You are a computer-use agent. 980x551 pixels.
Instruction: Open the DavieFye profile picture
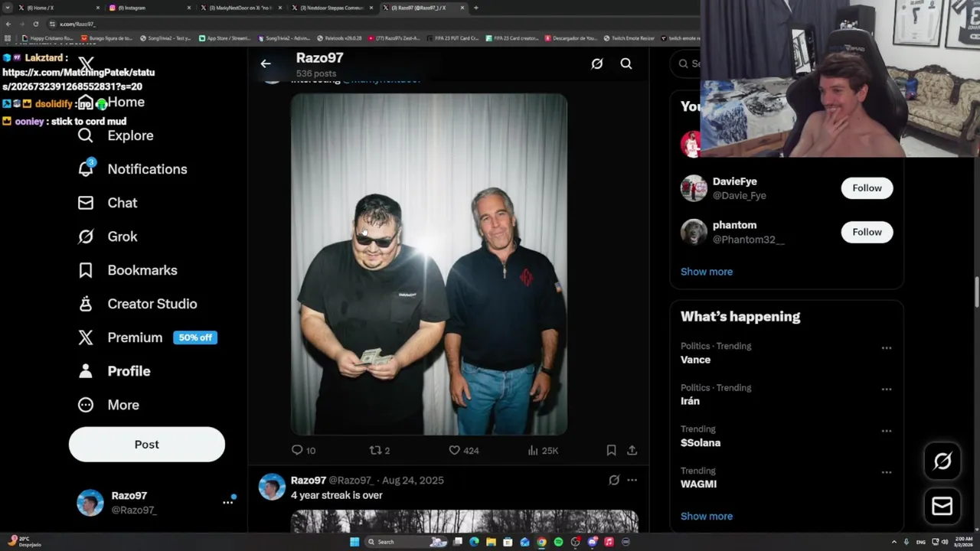pyautogui.click(x=694, y=188)
